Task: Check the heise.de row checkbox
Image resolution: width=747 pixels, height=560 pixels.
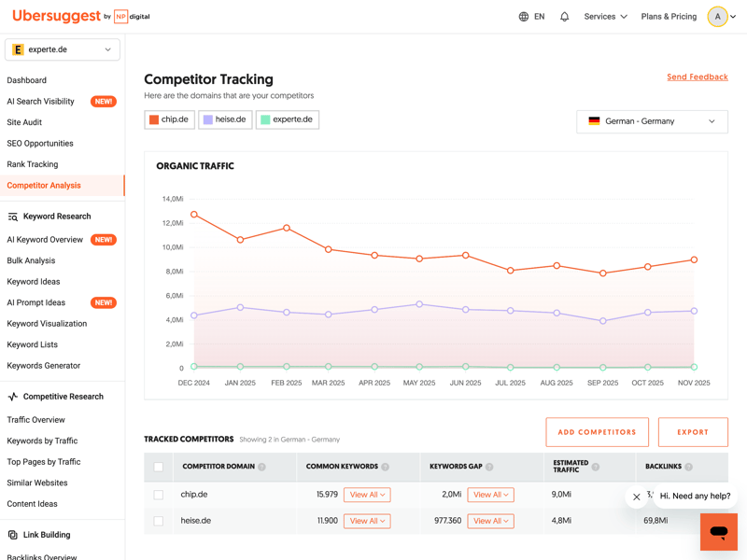Action: point(159,521)
